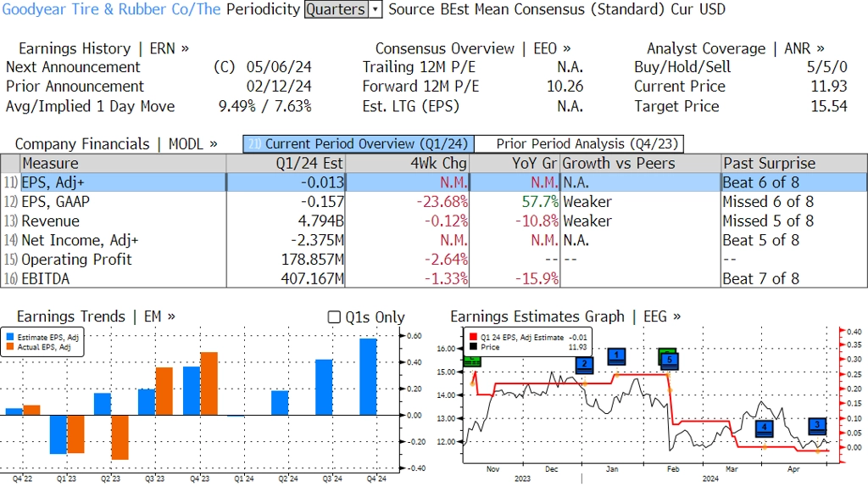The image size is (868, 487).
Task: Click the Revenue estimate 4.794B
Action: click(x=320, y=221)
